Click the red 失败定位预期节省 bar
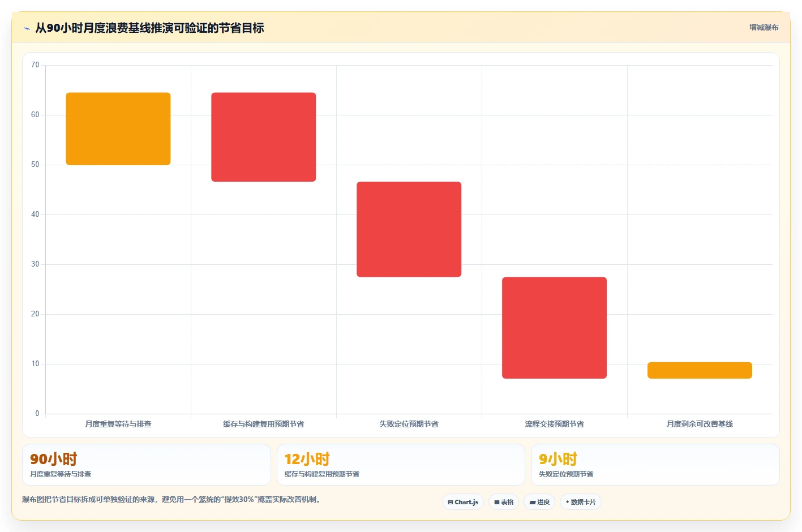The width and height of the screenshot is (802, 532). pyautogui.click(x=409, y=229)
